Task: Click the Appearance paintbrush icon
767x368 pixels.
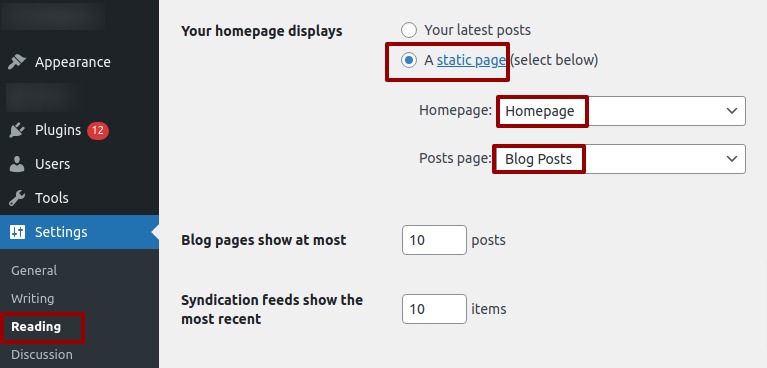Action: click(x=17, y=62)
